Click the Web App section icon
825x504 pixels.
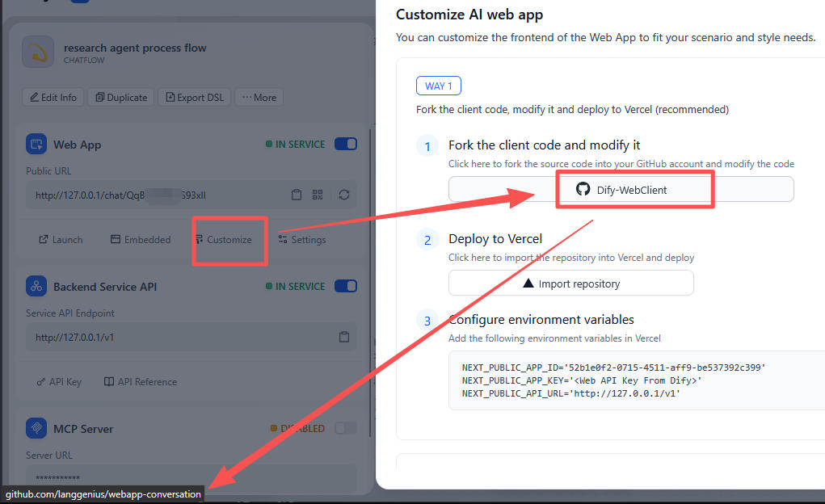point(36,144)
